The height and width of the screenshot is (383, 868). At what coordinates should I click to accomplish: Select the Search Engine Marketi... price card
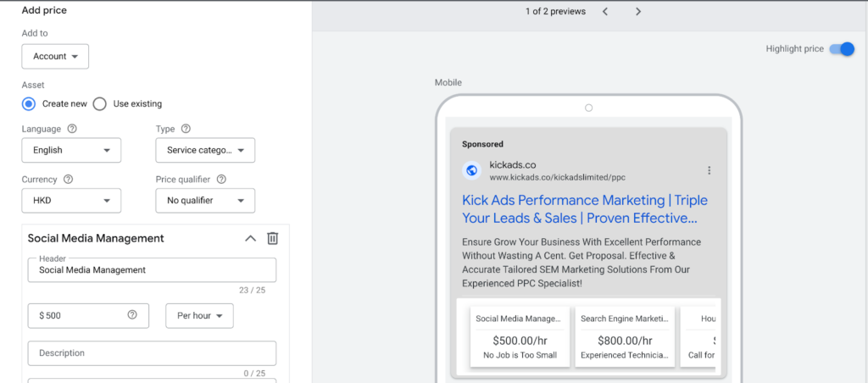[625, 336]
